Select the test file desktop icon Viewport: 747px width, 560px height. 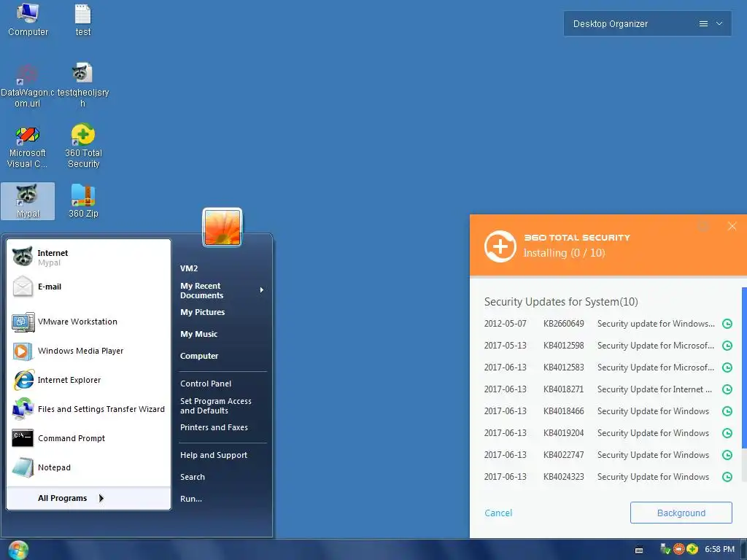pyautogui.click(x=83, y=20)
